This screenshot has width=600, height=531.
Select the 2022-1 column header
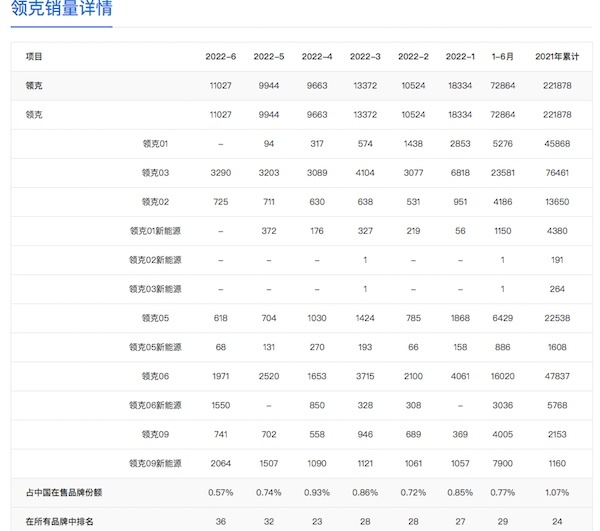460,57
